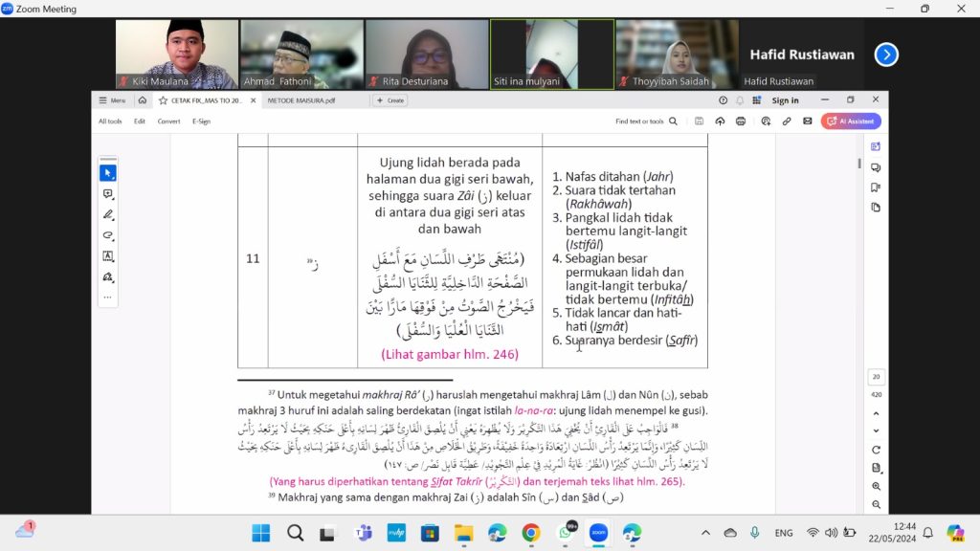
Task: Rotate page with the rotate icon
Action: (x=877, y=450)
